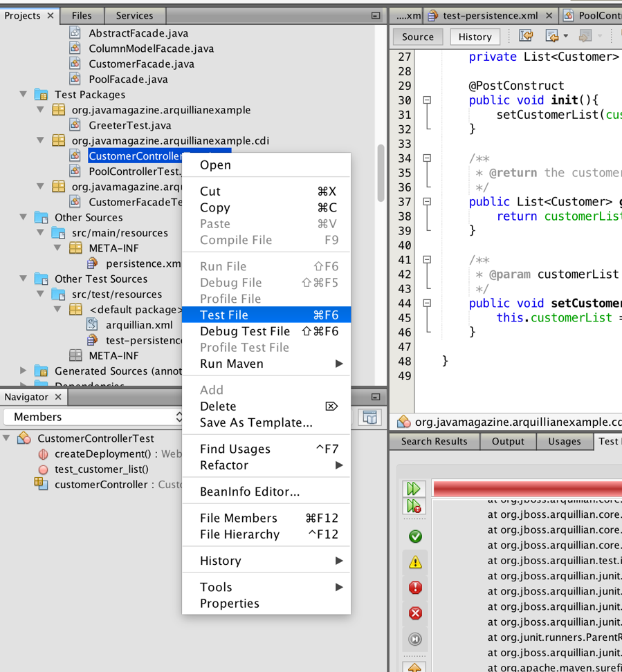Toggle showing passed tests in results panel
This screenshot has height=672, width=622.
click(414, 536)
